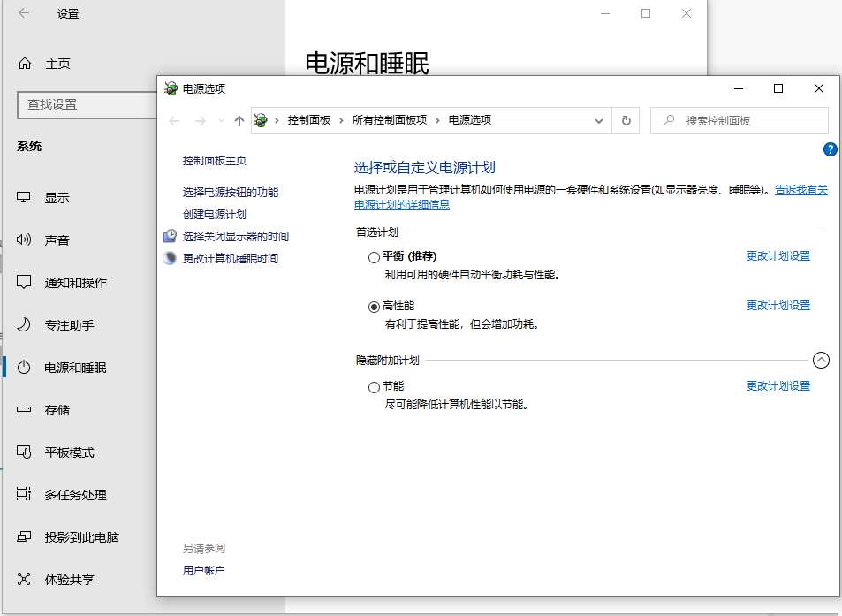
Task: Open 平板模式 via its tablet icon
Action: pos(24,452)
